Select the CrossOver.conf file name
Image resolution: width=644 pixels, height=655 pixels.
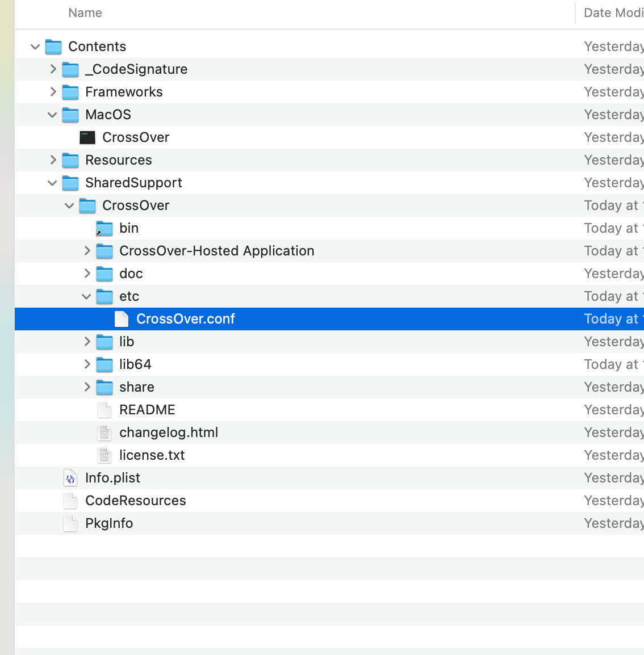[186, 319]
